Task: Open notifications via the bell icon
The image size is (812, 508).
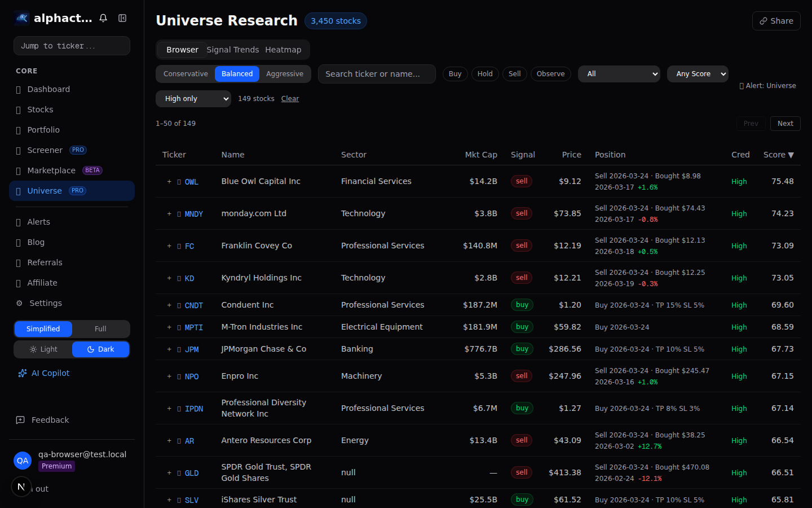Action: point(103,17)
